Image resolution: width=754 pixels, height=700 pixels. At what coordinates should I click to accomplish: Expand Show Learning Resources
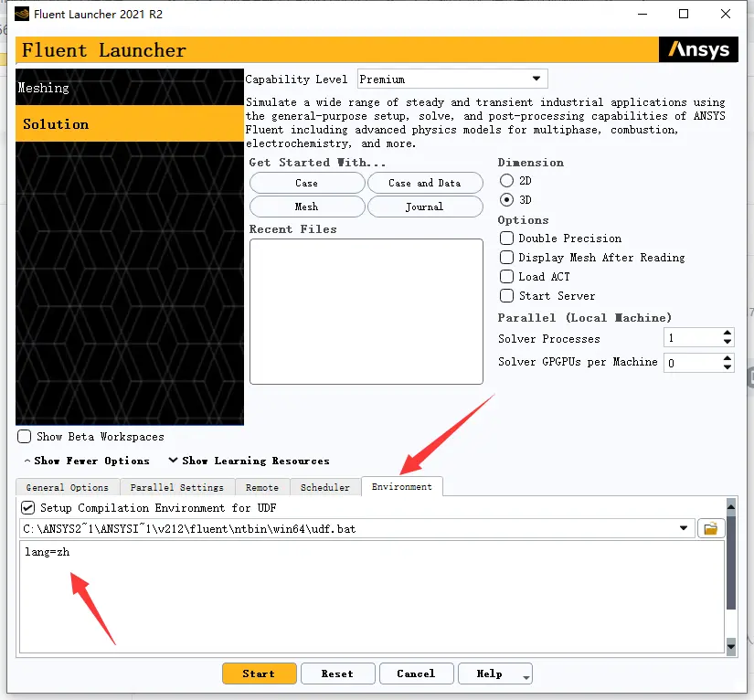tap(250, 461)
